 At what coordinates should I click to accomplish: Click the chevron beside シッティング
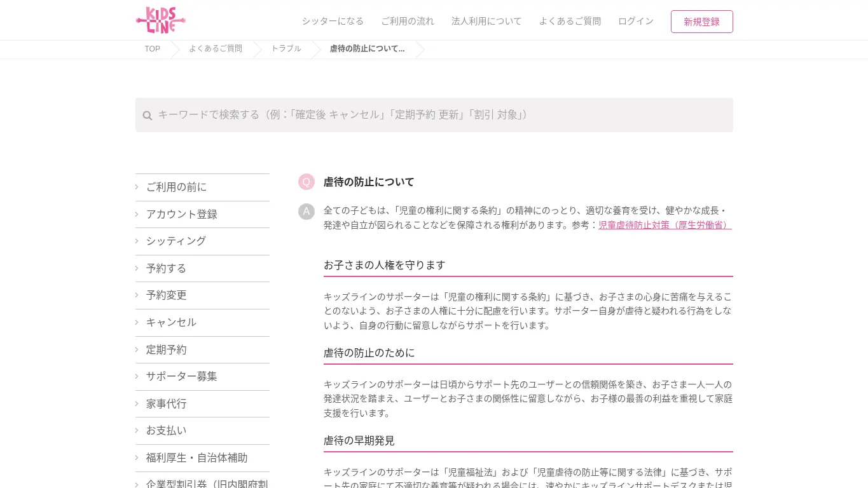(x=137, y=241)
